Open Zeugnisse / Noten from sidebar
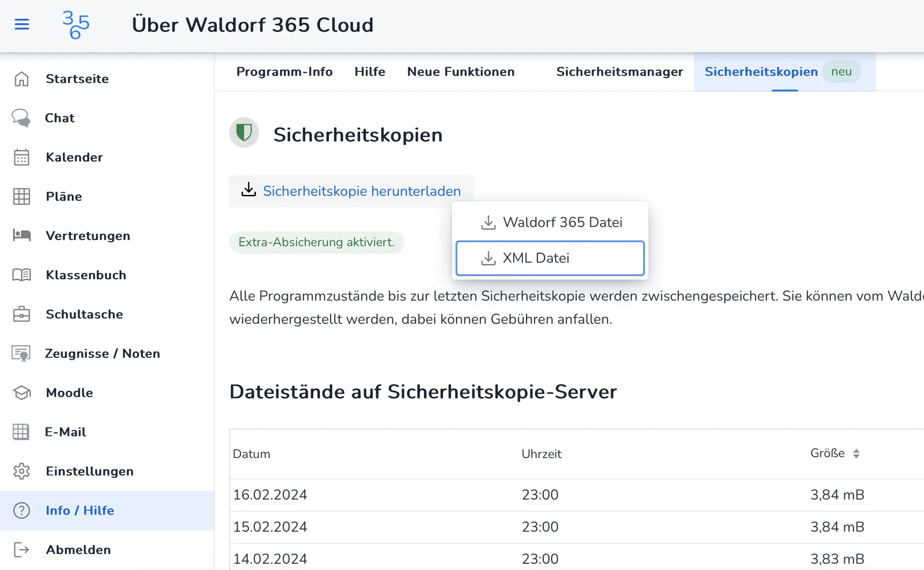This screenshot has height=570, width=924. 107,354
